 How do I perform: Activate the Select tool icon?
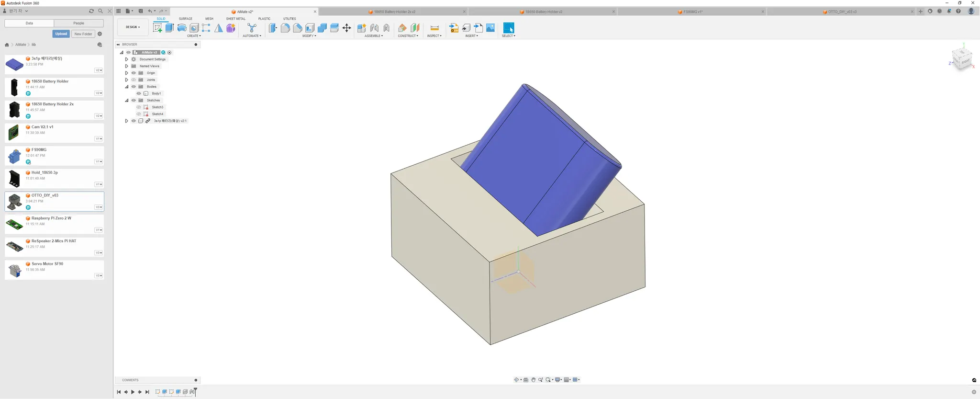click(509, 28)
